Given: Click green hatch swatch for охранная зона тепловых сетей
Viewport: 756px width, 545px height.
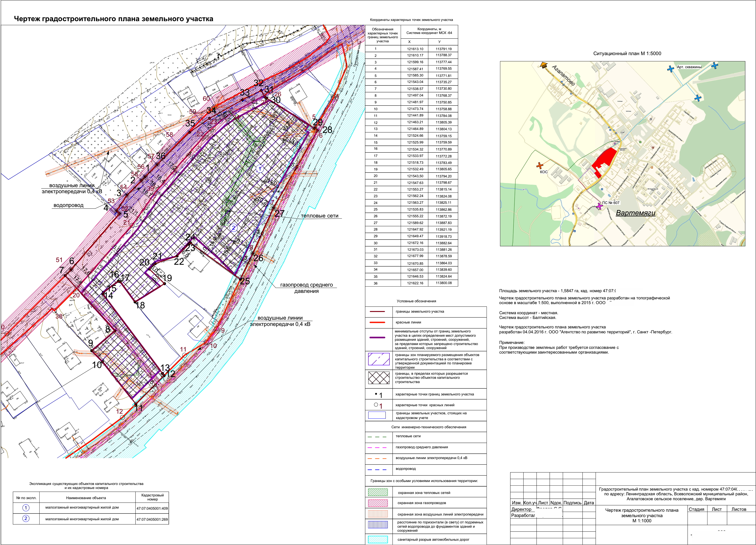Looking at the screenshot, I should click(378, 492).
